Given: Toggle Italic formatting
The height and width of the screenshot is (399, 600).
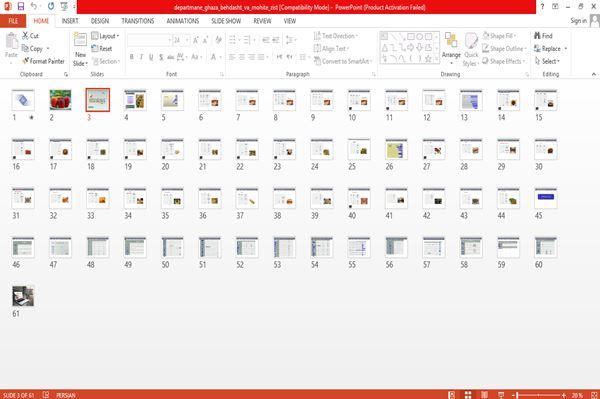Looking at the screenshot, I should coord(141,57).
